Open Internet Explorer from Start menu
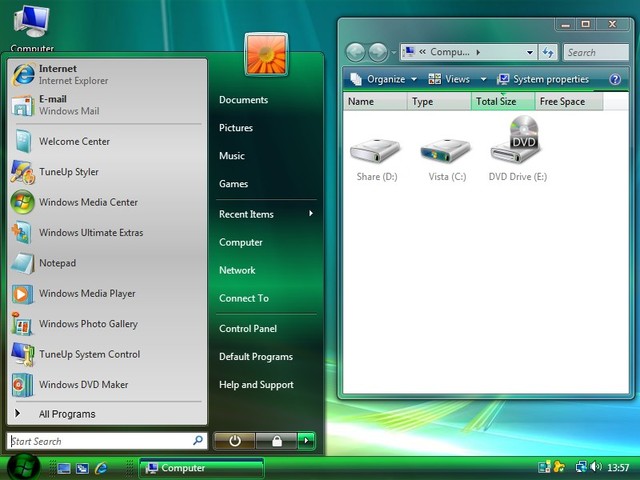Image resolution: width=640 pixels, height=480 pixels. point(107,74)
